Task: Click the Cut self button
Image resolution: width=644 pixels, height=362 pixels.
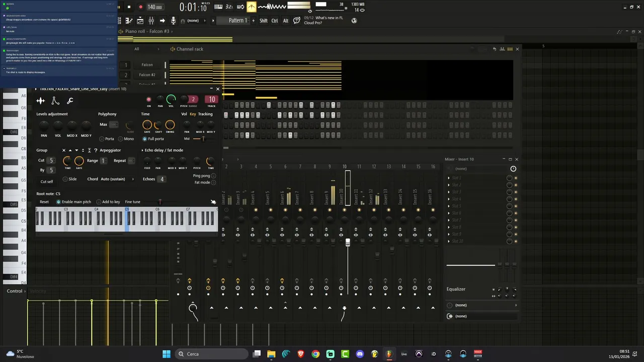Action: (x=47, y=182)
